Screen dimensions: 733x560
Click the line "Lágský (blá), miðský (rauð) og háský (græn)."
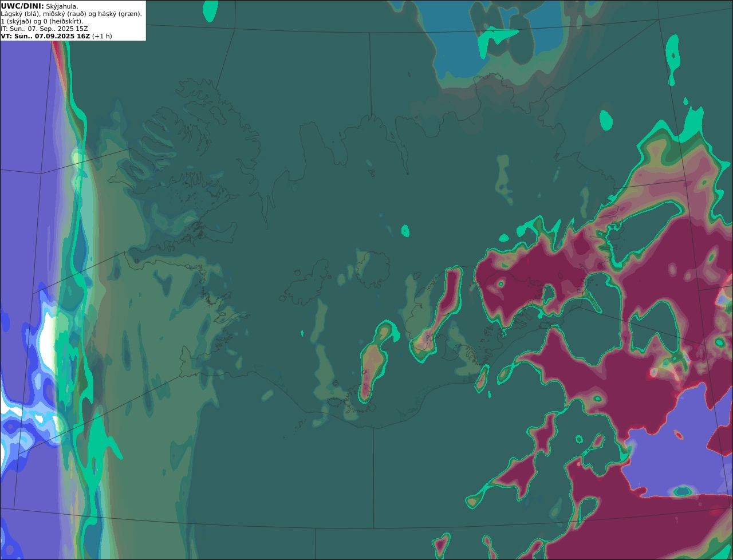point(72,13)
